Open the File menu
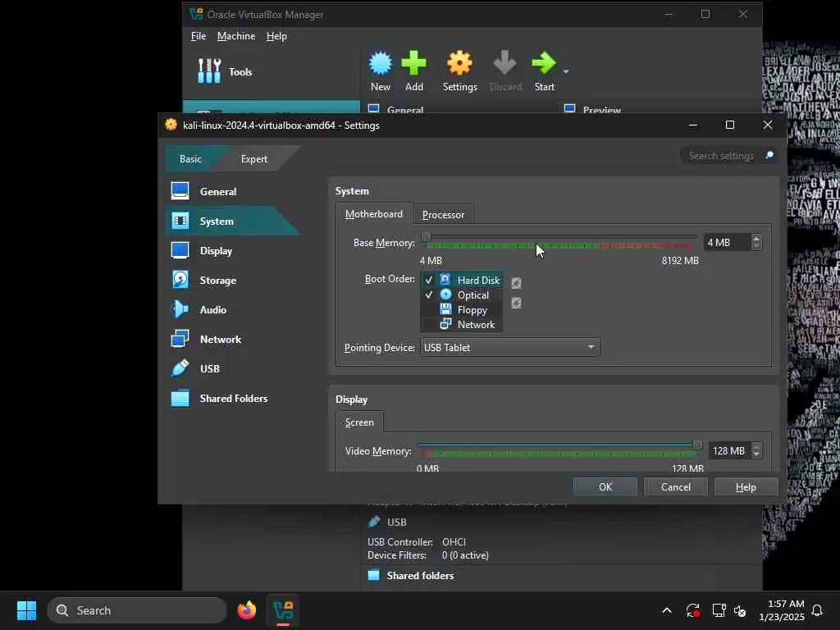The image size is (840, 630). click(x=199, y=36)
